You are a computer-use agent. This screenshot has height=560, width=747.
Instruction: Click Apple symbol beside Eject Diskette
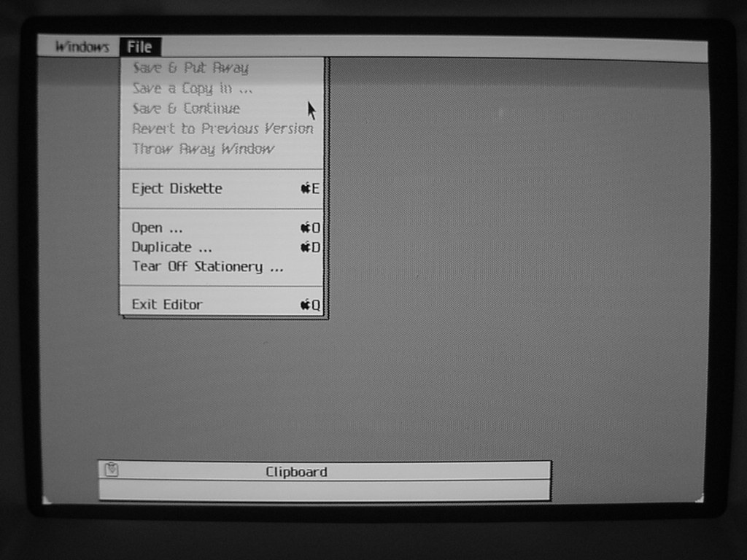[306, 189]
